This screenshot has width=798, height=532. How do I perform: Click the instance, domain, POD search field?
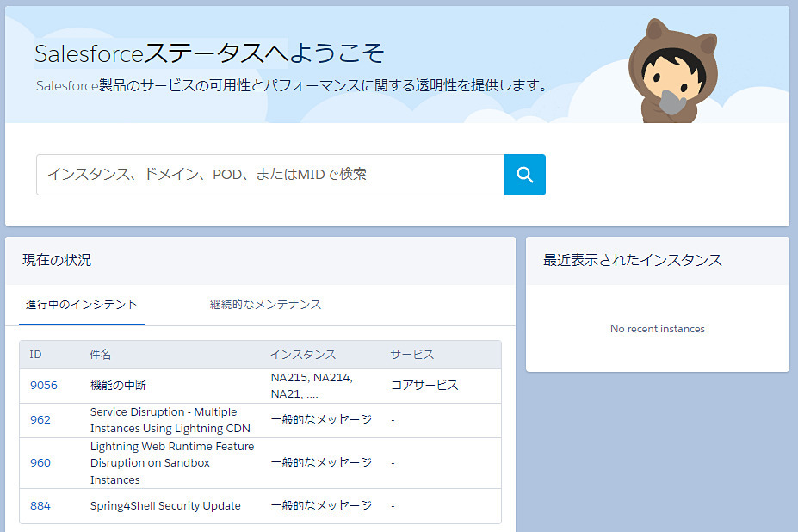pyautogui.click(x=269, y=175)
